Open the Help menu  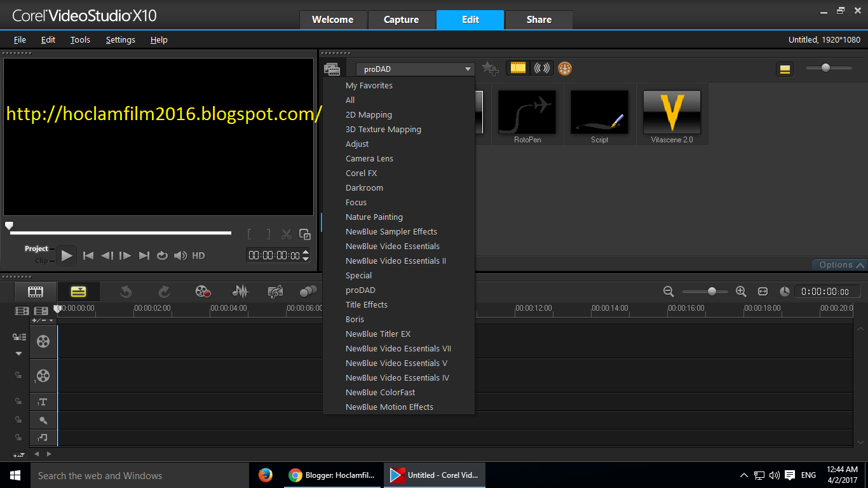point(159,39)
